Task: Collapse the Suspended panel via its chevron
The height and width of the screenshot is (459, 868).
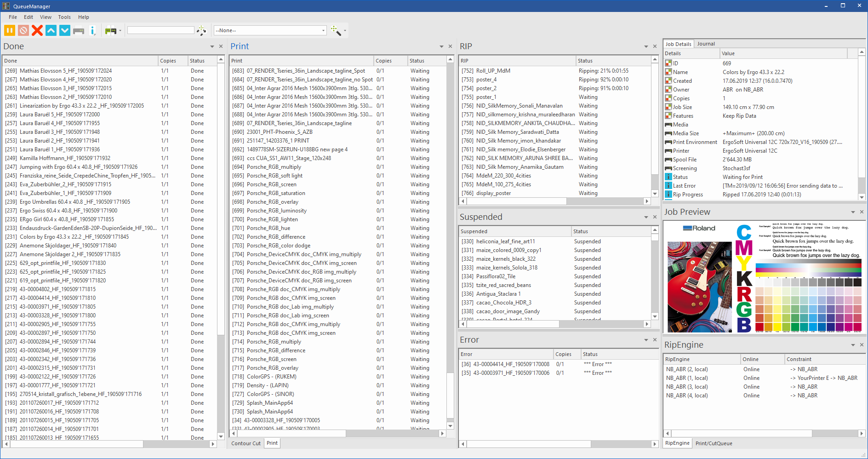Action: click(x=646, y=217)
